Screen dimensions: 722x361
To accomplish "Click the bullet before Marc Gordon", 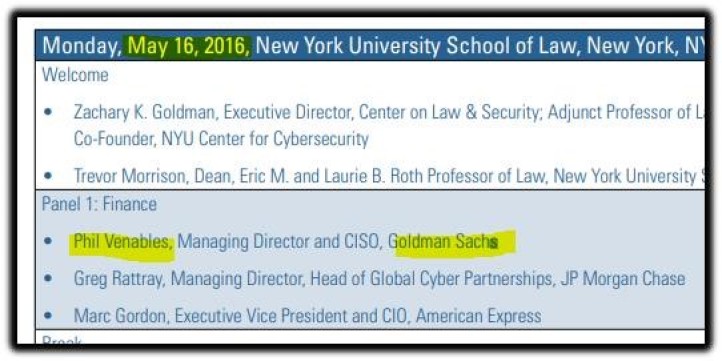I will [48, 316].
